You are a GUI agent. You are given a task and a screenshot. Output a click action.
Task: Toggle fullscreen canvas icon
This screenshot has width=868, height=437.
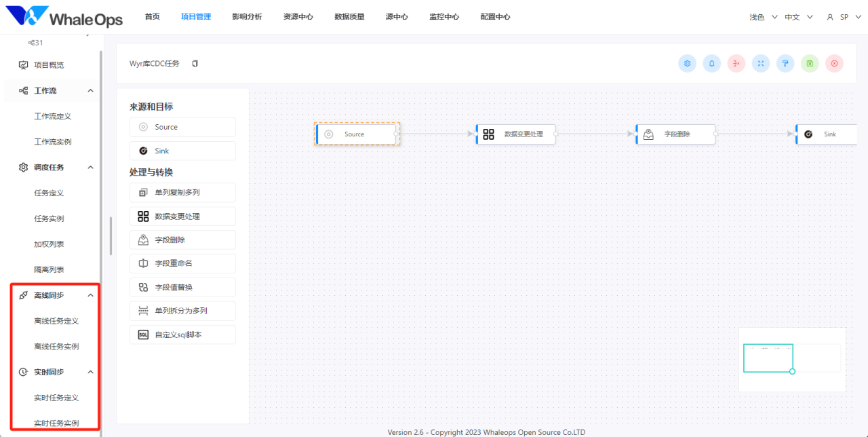[x=761, y=64]
